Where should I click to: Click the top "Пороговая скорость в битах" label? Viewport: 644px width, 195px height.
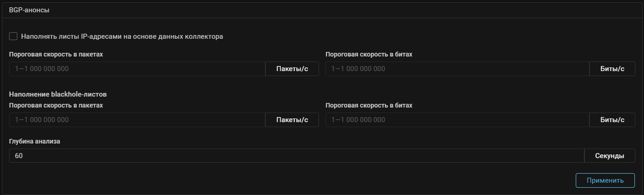click(x=369, y=54)
